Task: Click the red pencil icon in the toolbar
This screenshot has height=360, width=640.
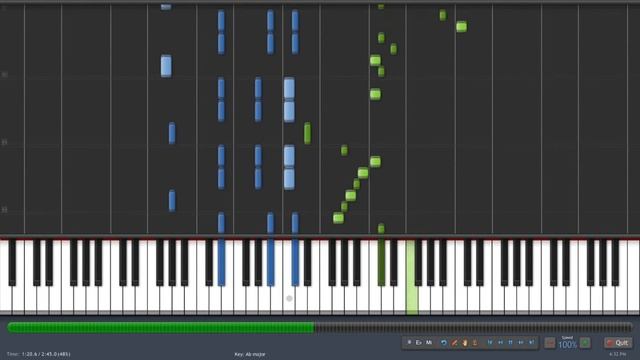Action: point(454,343)
